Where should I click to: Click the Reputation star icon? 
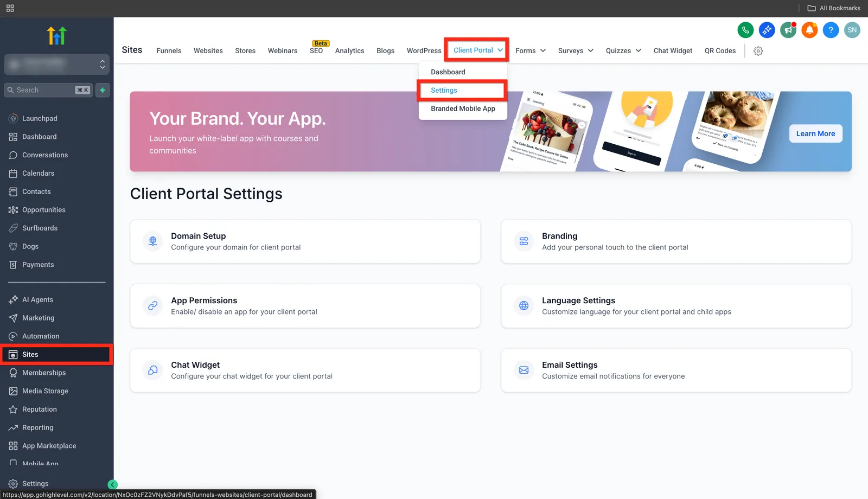(x=14, y=410)
